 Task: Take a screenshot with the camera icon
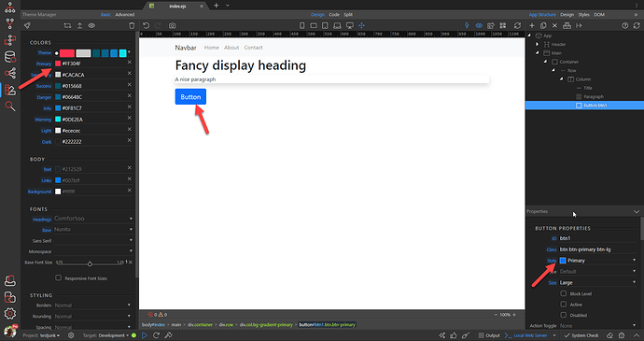pos(172,25)
